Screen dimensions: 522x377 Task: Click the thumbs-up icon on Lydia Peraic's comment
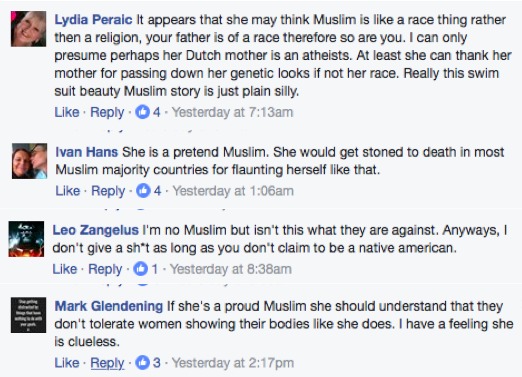[x=142, y=112]
